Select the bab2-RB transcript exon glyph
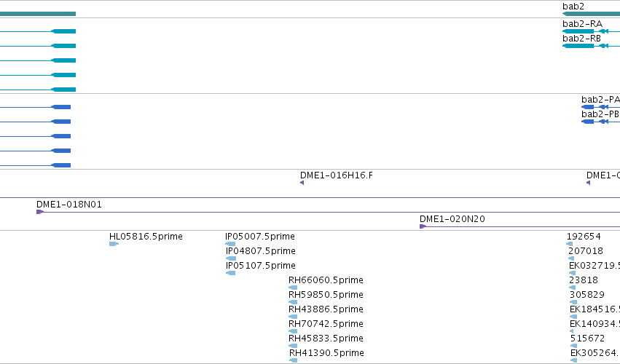Image resolution: width=620 pixels, height=364 pixels. 578,46
